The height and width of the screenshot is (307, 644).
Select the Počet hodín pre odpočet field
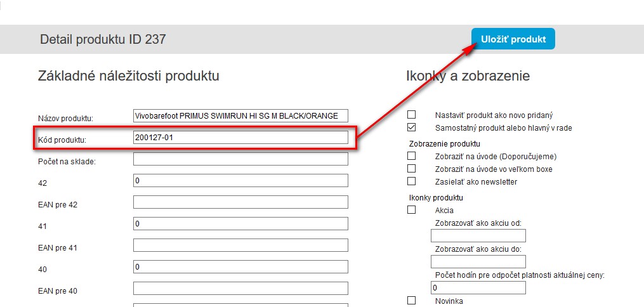point(478,287)
